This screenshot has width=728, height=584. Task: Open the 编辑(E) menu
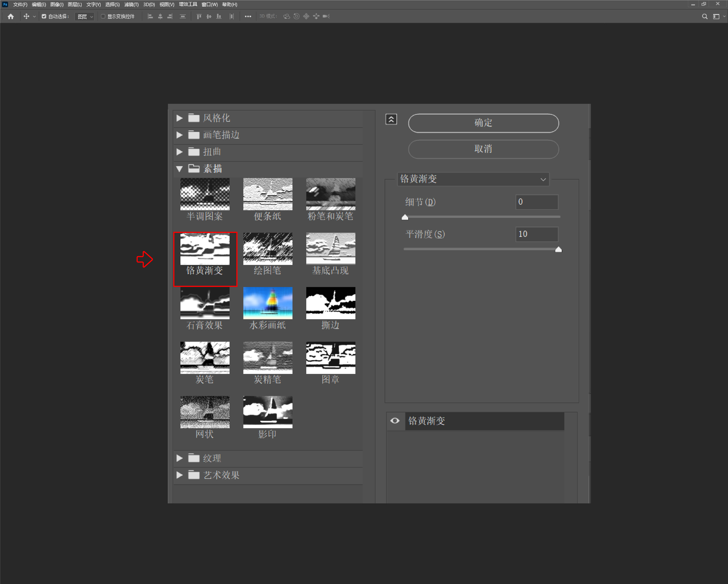(39, 4)
